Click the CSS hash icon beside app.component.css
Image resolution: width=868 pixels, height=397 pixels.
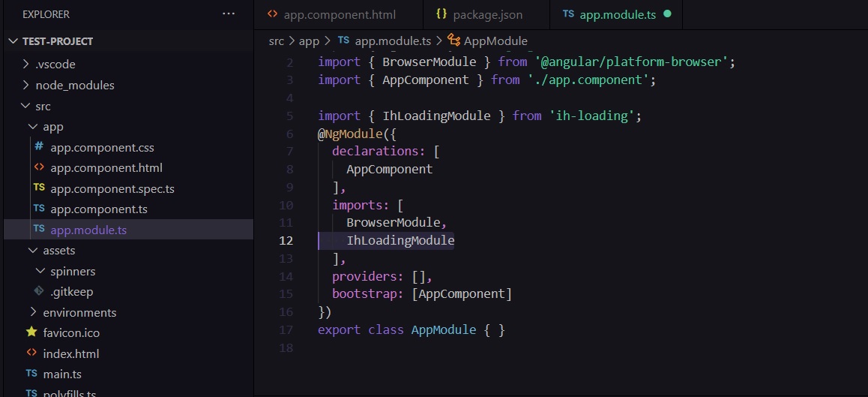pyautogui.click(x=39, y=146)
